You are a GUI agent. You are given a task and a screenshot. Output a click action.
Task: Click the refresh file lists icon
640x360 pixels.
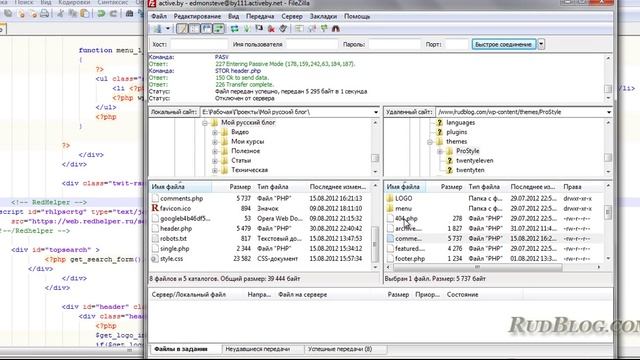tap(235, 29)
